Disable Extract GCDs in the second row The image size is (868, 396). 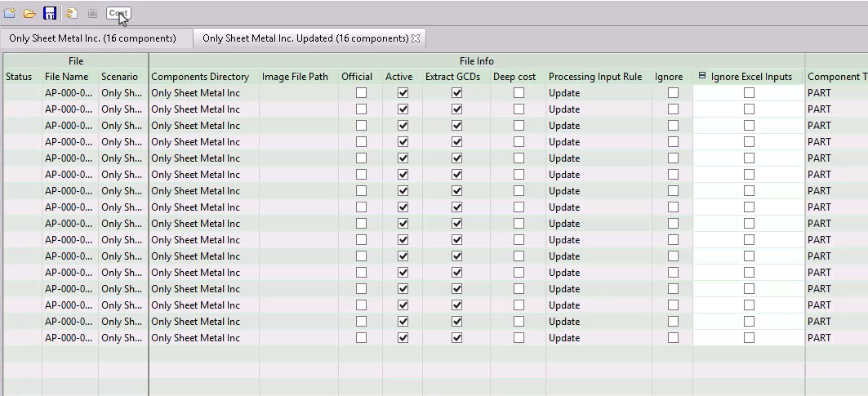[457, 109]
